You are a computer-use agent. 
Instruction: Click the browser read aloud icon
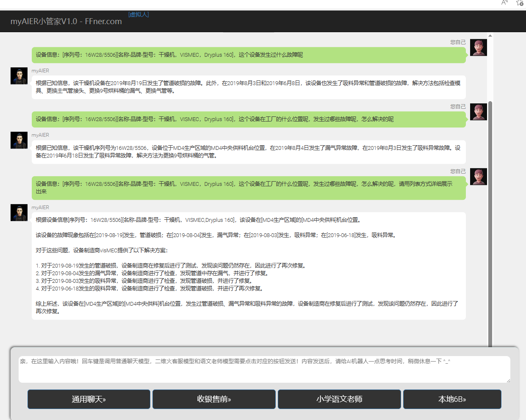click(x=504, y=3)
